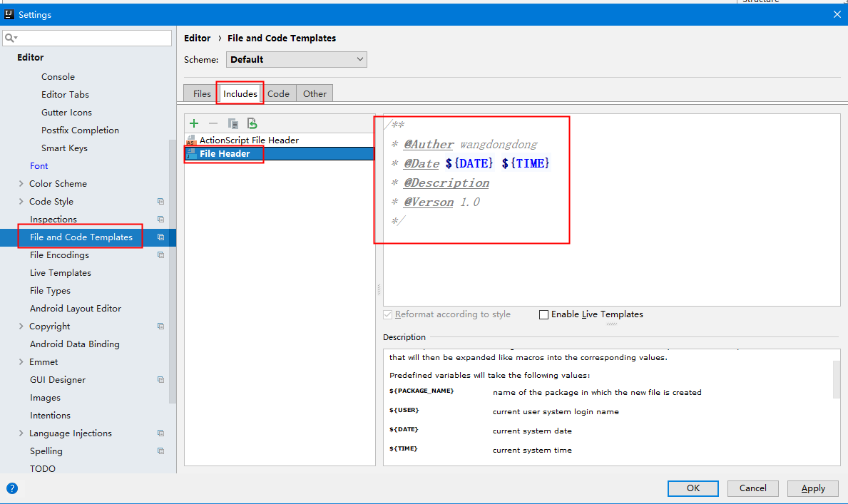This screenshot has width=848, height=504.
Task: Click the copy icon next to Language Injections
Action: [160, 433]
